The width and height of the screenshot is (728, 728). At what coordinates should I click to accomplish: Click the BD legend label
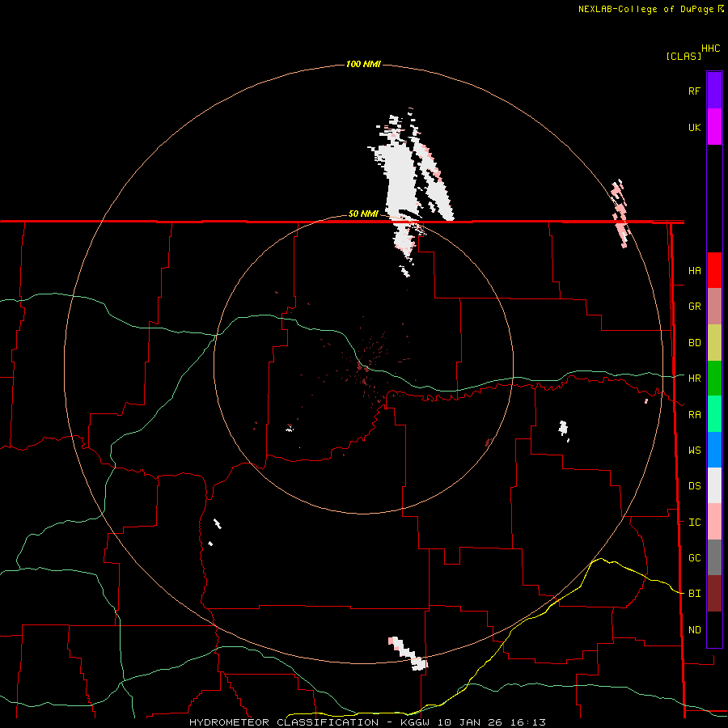(x=694, y=343)
